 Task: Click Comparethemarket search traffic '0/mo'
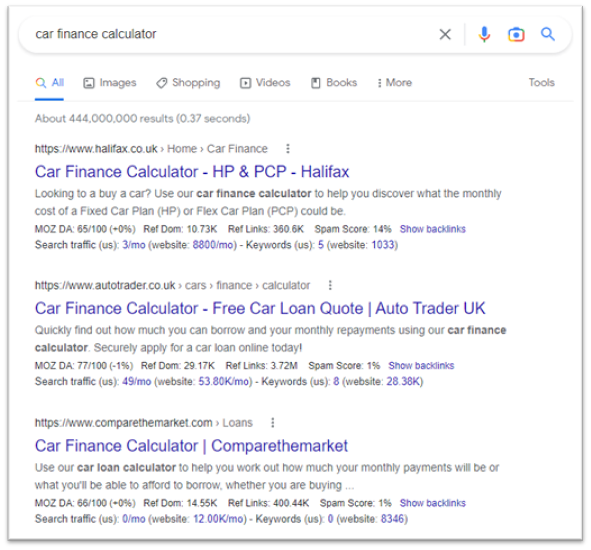(134, 519)
